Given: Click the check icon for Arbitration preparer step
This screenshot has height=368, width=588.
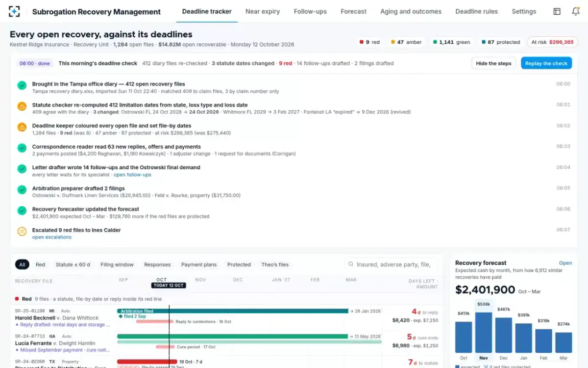Looking at the screenshot, I should pyautogui.click(x=22, y=189).
